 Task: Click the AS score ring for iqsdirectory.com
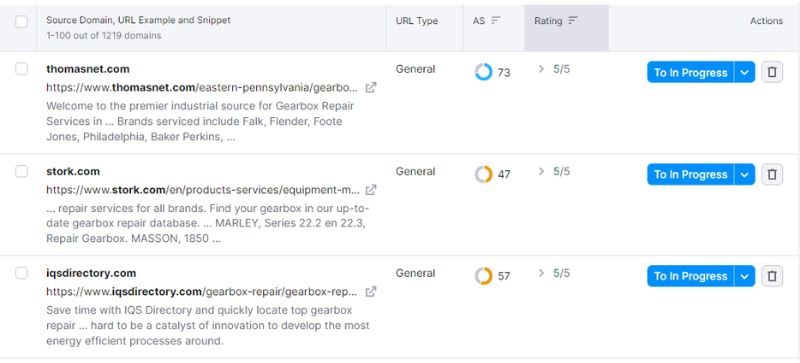(x=483, y=276)
